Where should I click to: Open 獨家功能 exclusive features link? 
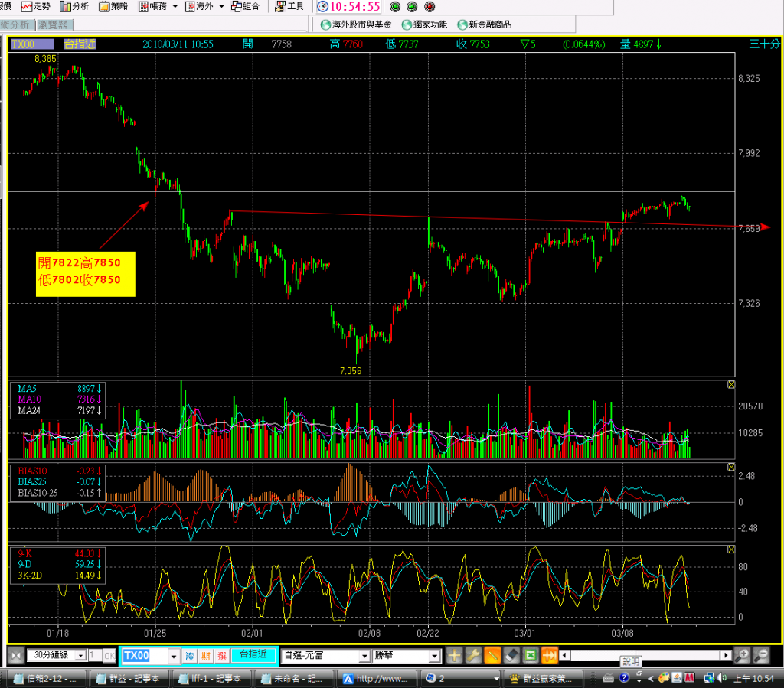point(424,24)
